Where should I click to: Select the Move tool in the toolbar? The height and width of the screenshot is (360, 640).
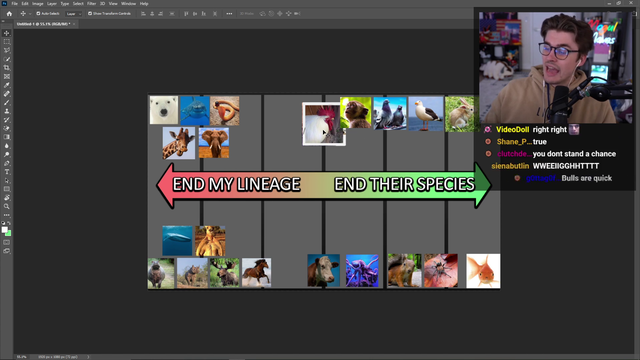click(7, 33)
